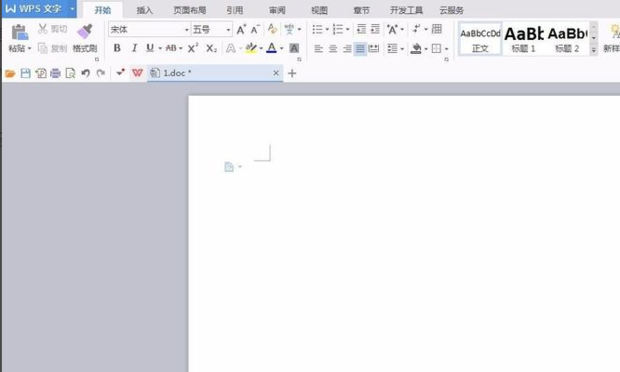Image resolution: width=620 pixels, height=372 pixels.
Task: Align text left
Action: 318,49
